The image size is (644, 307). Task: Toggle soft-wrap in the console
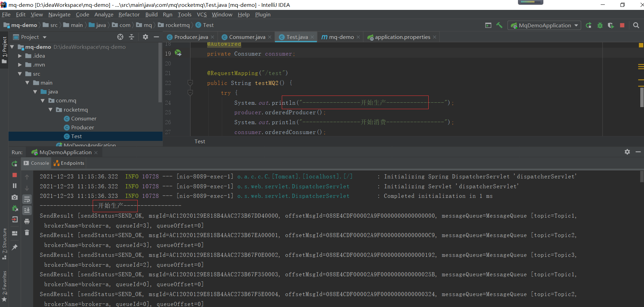click(x=27, y=199)
